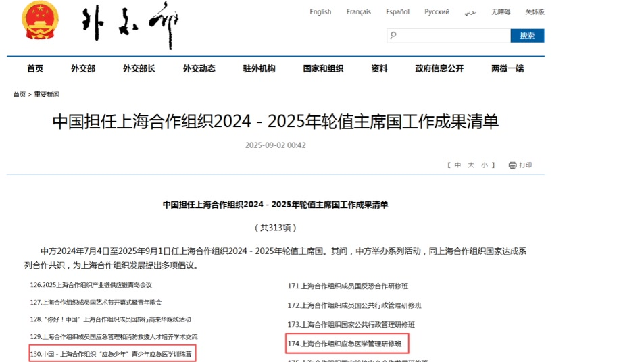This screenshot has width=644, height=362.
Task: Expand the 国家和组织 navigation menu
Action: click(323, 68)
